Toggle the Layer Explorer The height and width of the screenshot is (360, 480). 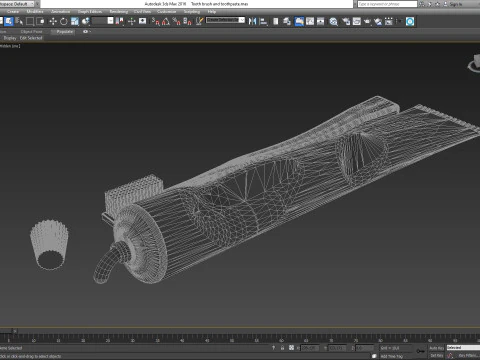pos(287,21)
